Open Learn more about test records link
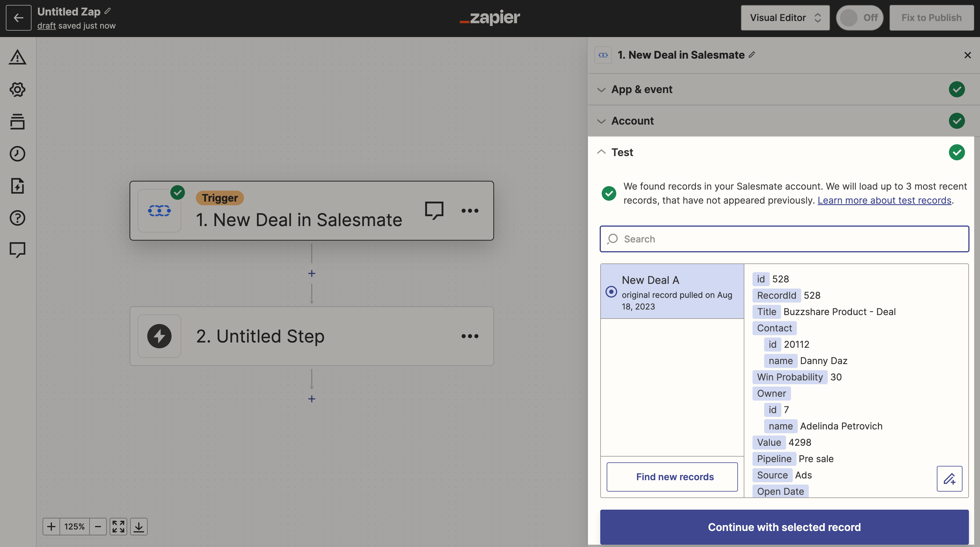 click(x=884, y=200)
